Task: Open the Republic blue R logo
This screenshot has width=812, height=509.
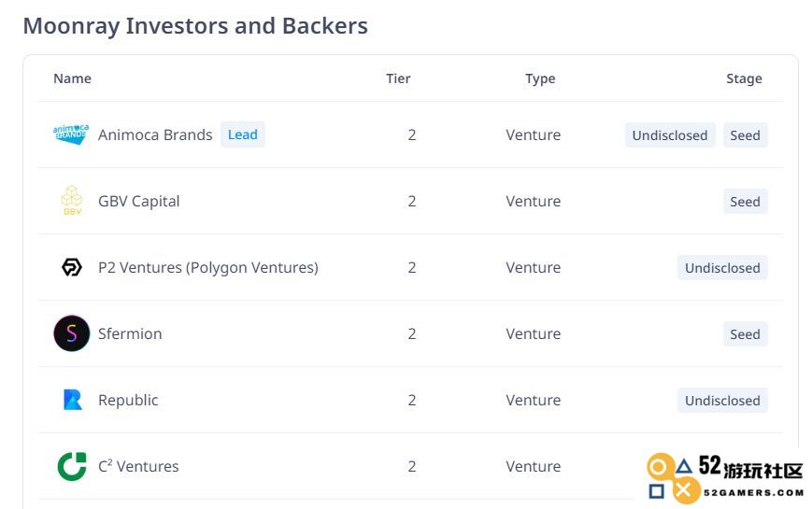Action: [x=73, y=400]
